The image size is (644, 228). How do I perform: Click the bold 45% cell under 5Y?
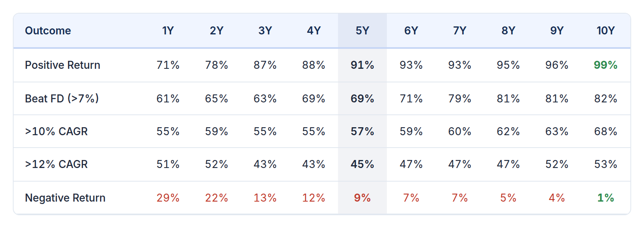[362, 164]
